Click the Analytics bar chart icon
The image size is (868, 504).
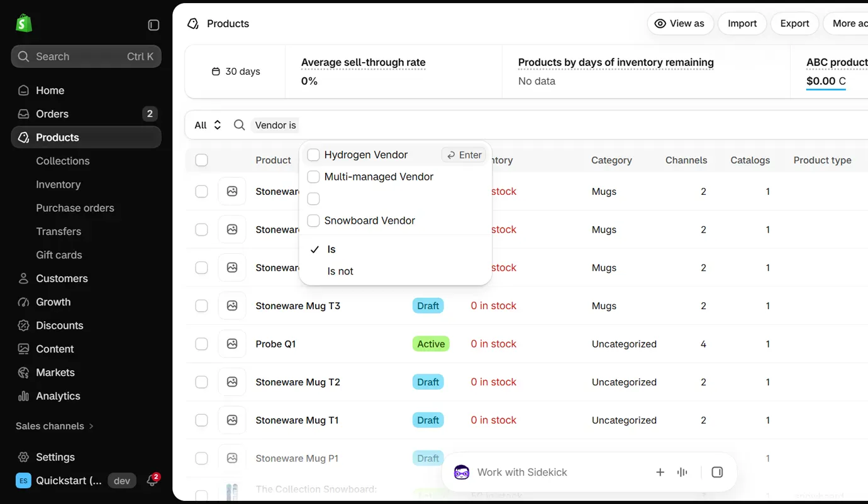[23, 396]
